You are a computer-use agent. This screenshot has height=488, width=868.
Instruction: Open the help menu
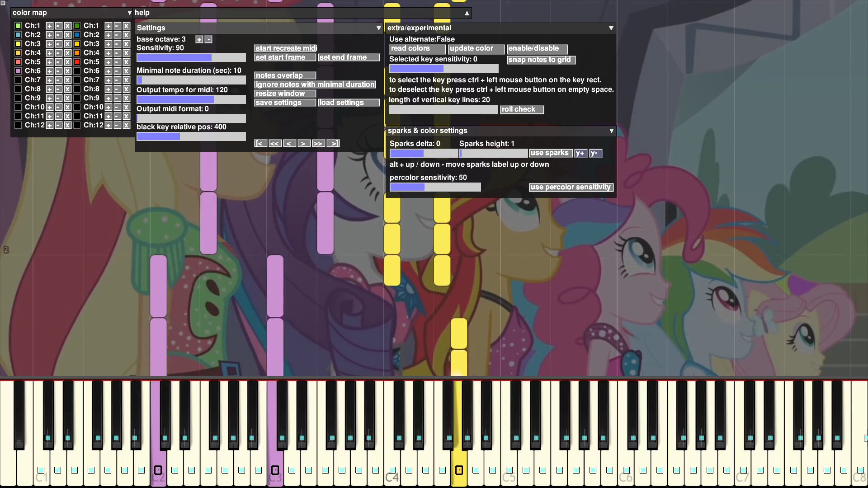(142, 13)
